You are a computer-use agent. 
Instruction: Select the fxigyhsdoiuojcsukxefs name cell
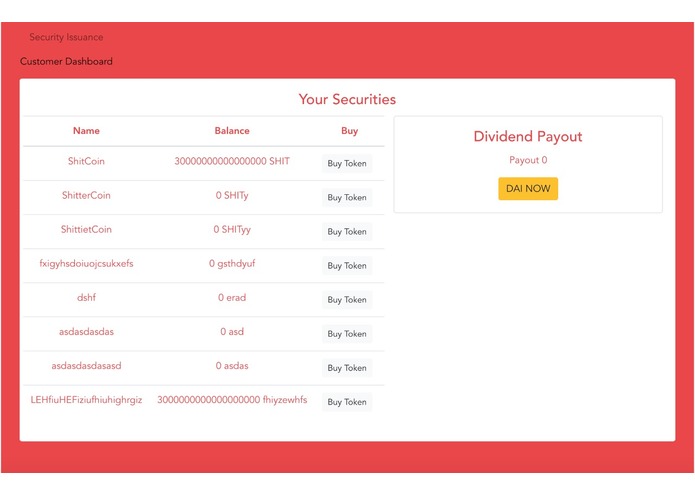[86, 264]
